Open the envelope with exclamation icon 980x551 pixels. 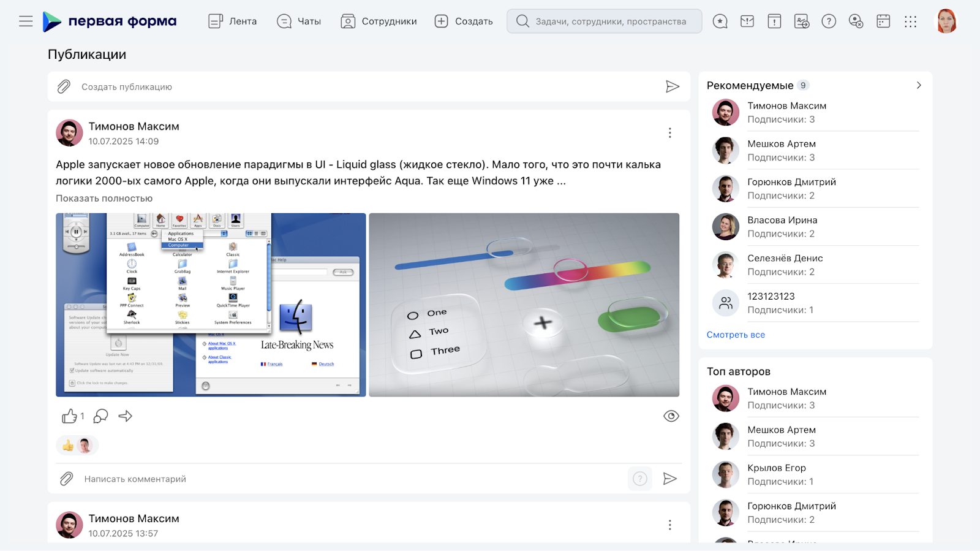click(x=747, y=21)
